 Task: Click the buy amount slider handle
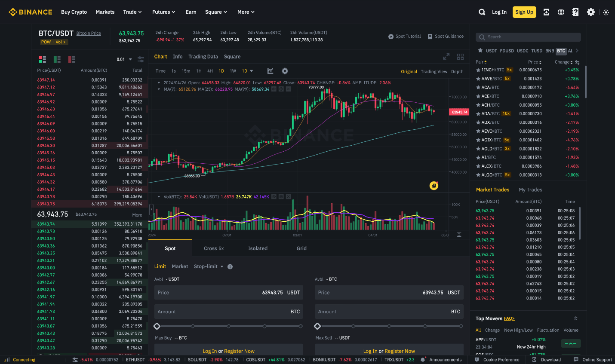pos(157,326)
